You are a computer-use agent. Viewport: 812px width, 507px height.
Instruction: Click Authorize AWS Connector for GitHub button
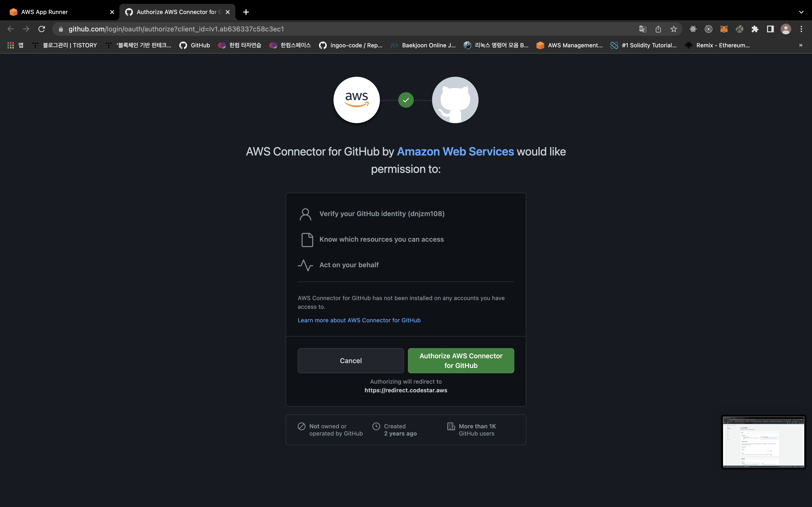[461, 360]
